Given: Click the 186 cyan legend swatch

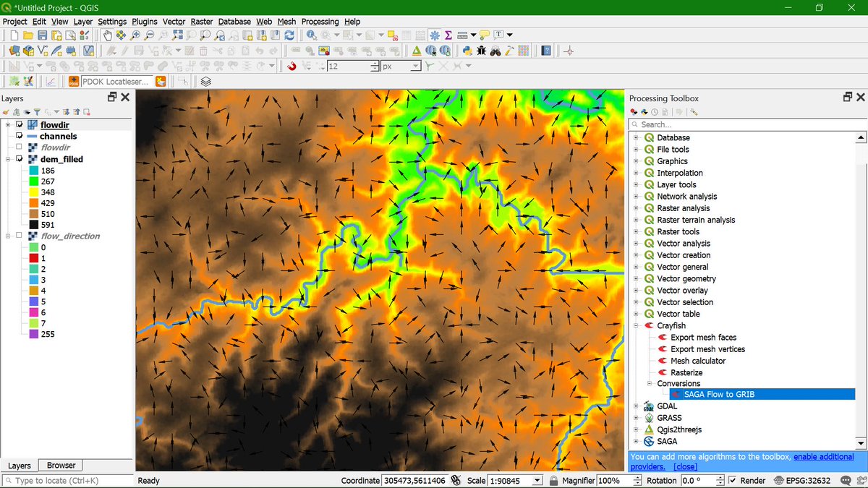Looking at the screenshot, I should (34, 171).
